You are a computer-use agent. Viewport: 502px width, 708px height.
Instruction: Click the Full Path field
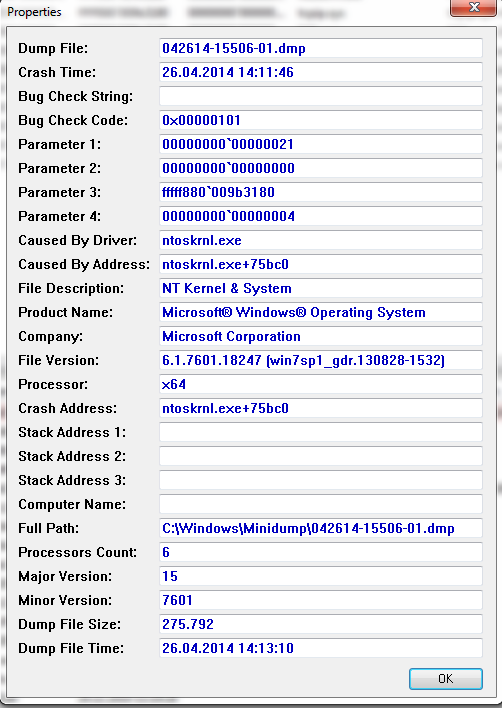coord(321,528)
